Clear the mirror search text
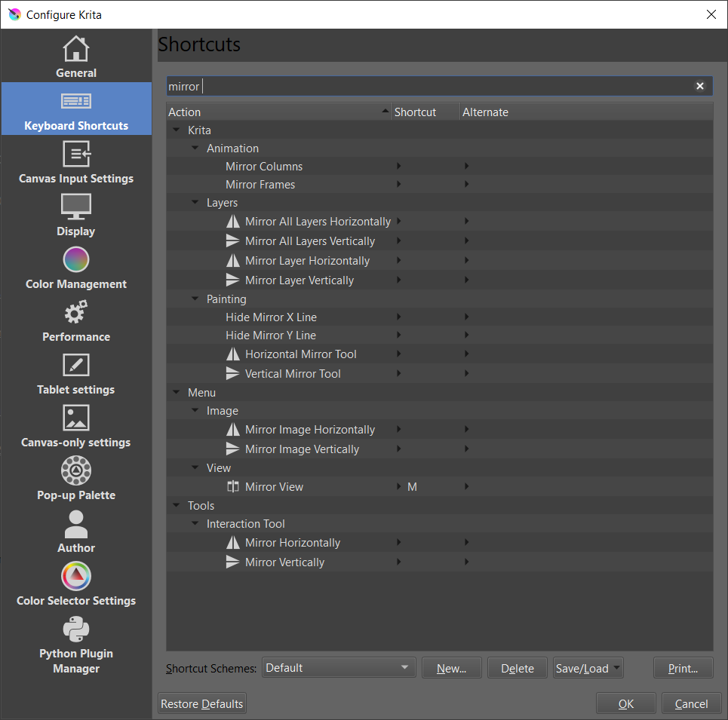 [x=699, y=86]
